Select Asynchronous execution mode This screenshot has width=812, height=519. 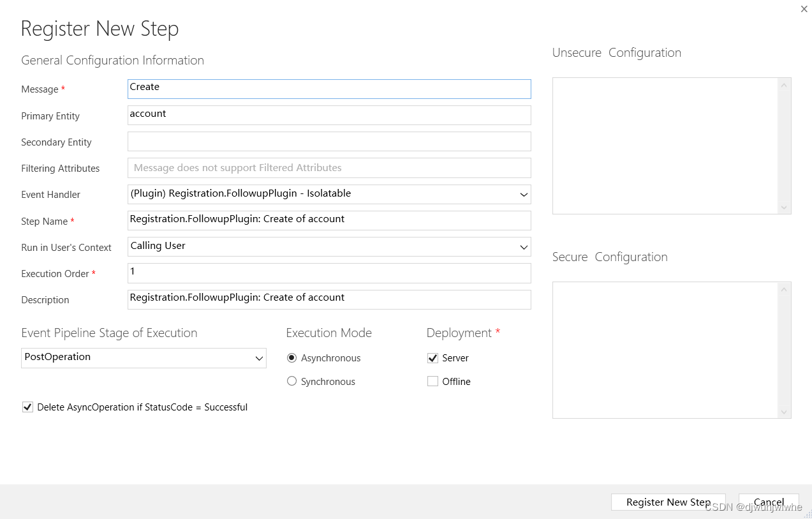click(292, 357)
